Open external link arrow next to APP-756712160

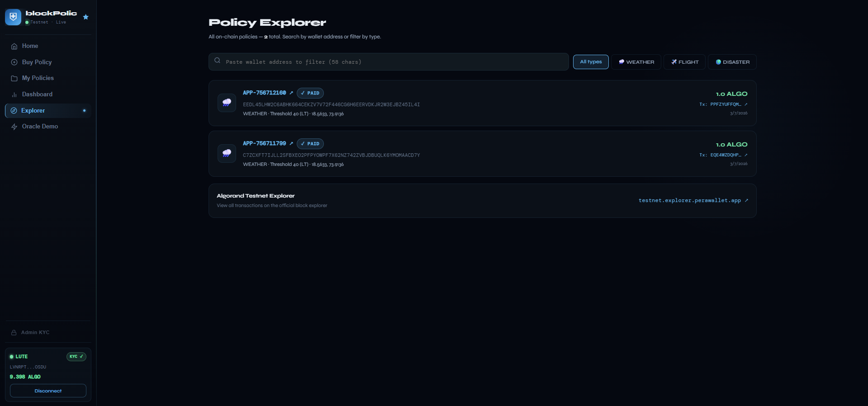pyautogui.click(x=291, y=93)
